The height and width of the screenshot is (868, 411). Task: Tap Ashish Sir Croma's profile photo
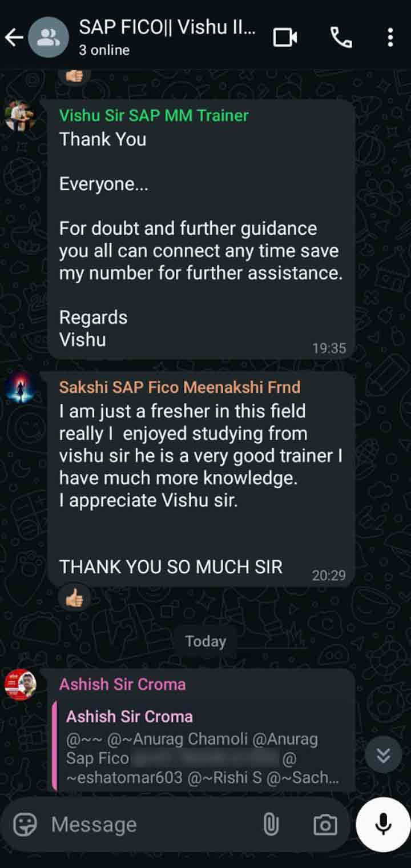21,685
